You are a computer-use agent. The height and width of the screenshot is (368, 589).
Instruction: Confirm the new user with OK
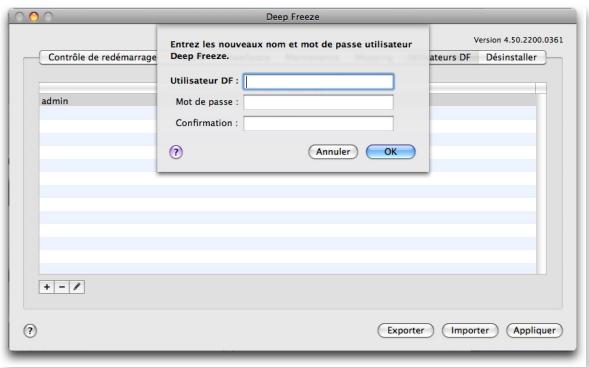tap(391, 152)
